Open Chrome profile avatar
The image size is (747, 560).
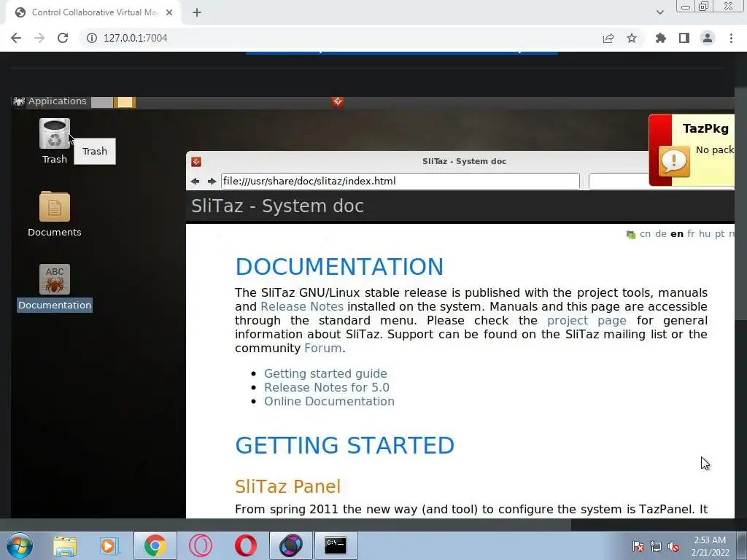click(708, 38)
